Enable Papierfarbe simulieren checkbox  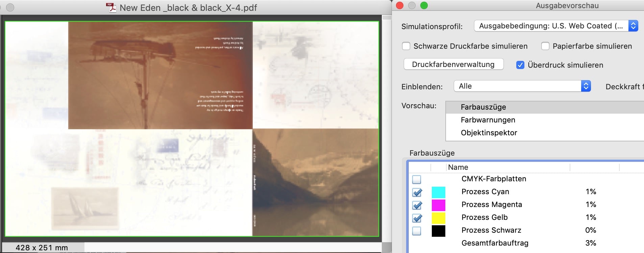[545, 46]
